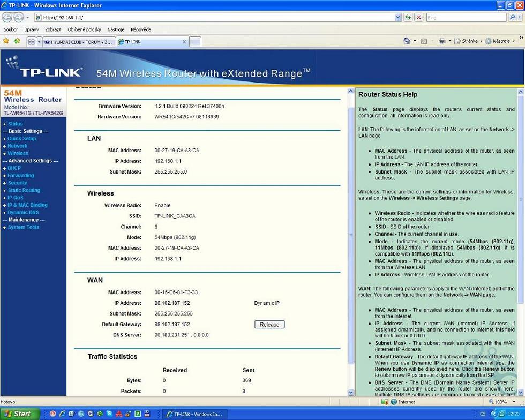This screenshot has width=525, height=420.
Task: Select the SSID value TP-LINK_CAA3CA
Action: coord(175,216)
